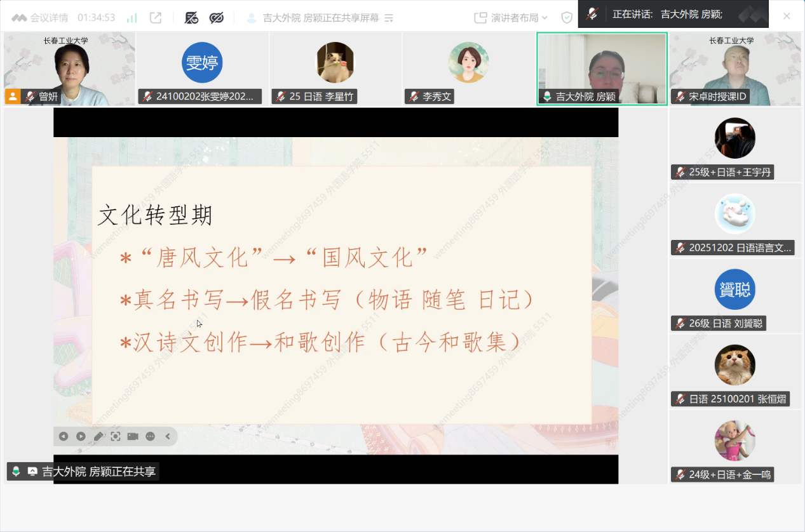The image size is (805, 532).
Task: Click the focus/screenshot frame icon on slide toolbar
Action: pos(116,436)
